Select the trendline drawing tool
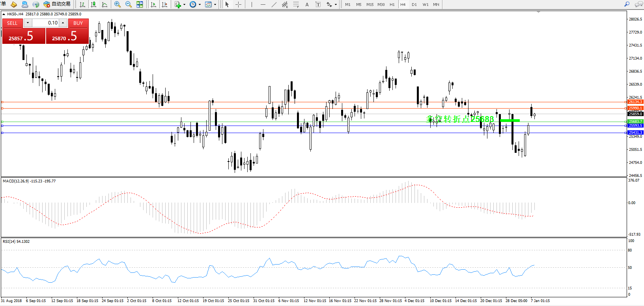 point(274,4)
